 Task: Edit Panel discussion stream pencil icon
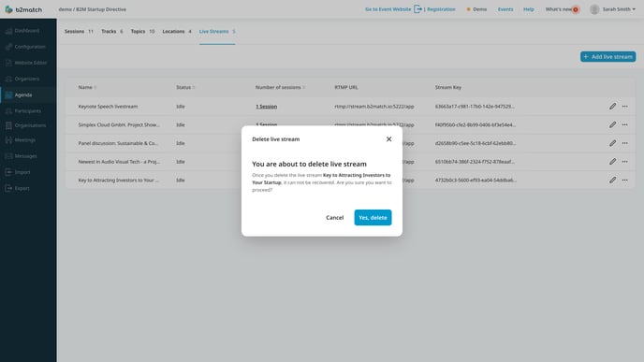pyautogui.click(x=612, y=143)
